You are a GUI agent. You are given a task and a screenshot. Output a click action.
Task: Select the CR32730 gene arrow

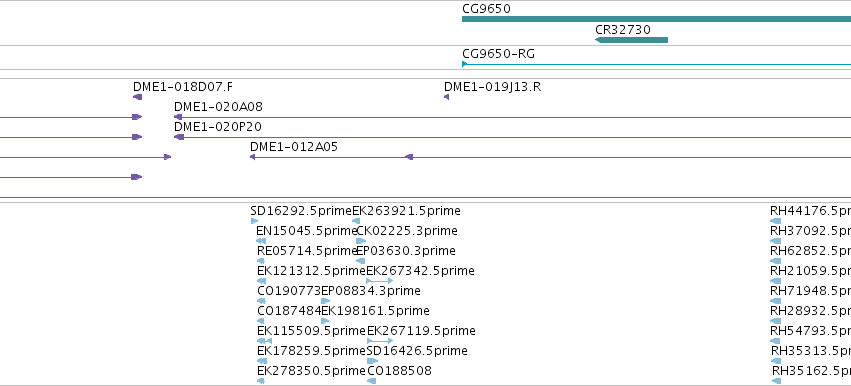[631, 40]
